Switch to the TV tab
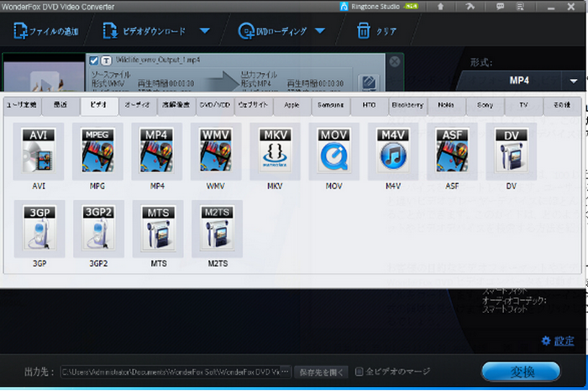 pos(524,105)
